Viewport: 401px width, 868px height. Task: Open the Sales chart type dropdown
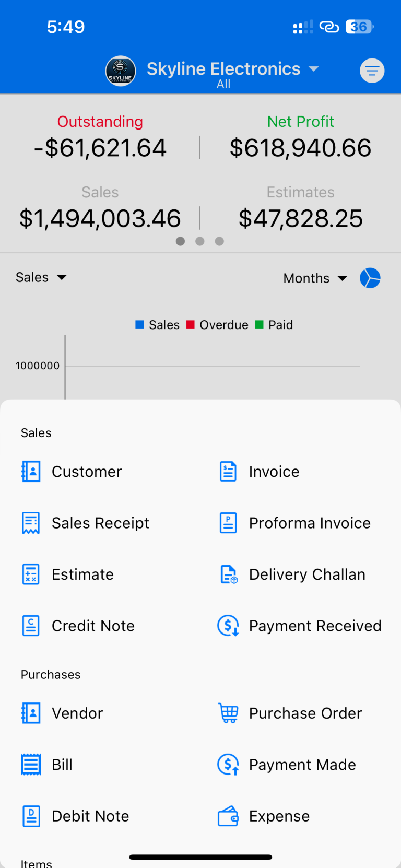pos(41,277)
